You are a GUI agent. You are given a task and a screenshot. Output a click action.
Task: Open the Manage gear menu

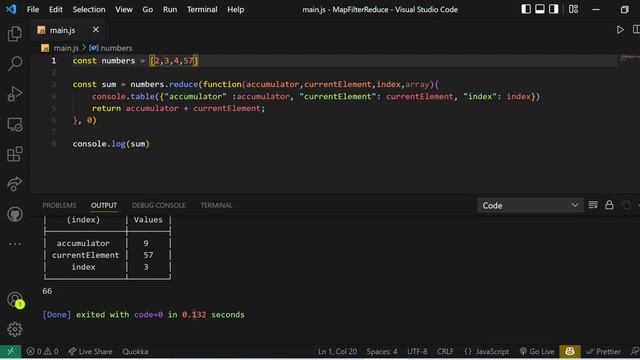15,329
